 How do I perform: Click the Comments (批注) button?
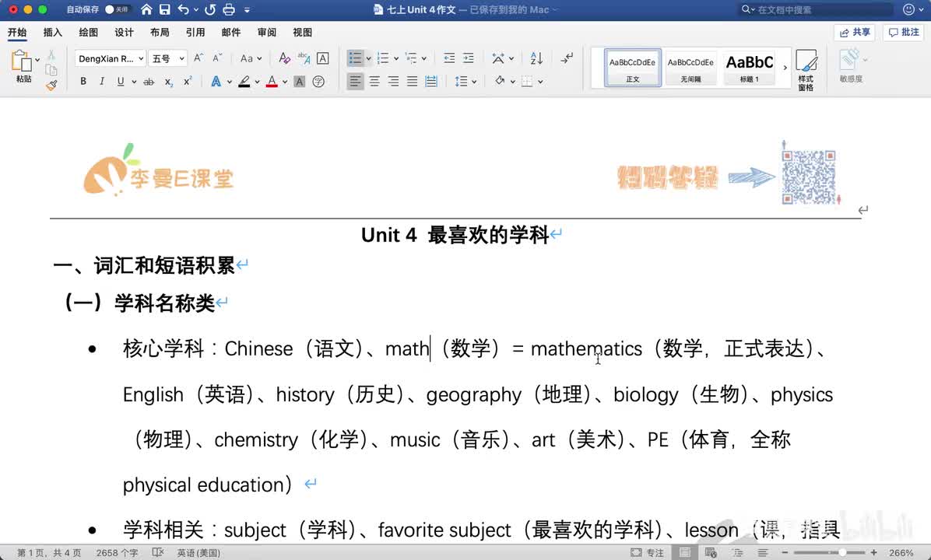(x=904, y=32)
